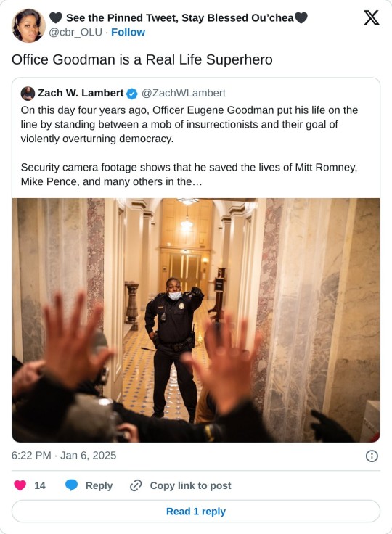Click the @ZachWLambert handle
The width and height of the screenshot is (392, 534).
pyautogui.click(x=184, y=93)
